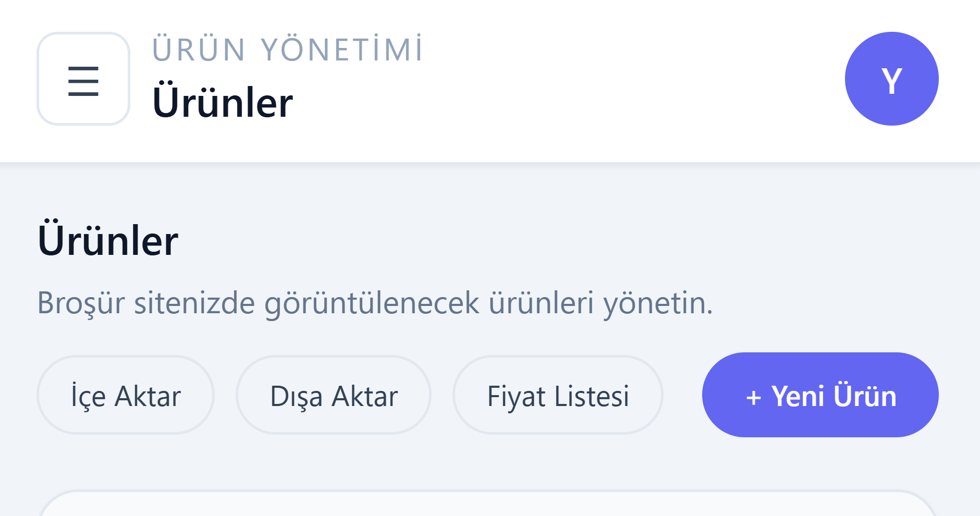Click the ÜRÜN YÖNETİMİ header label

(x=287, y=50)
